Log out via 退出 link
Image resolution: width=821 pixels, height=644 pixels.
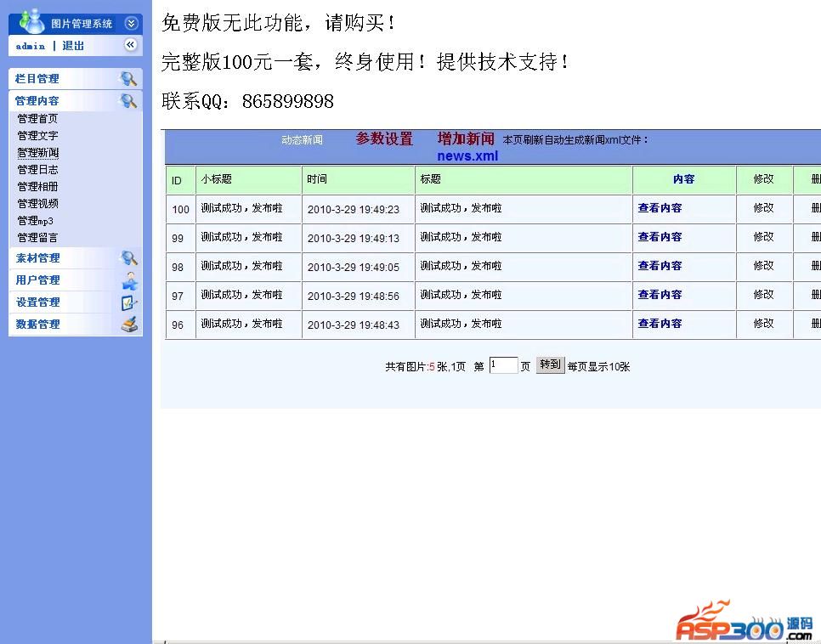(x=73, y=46)
